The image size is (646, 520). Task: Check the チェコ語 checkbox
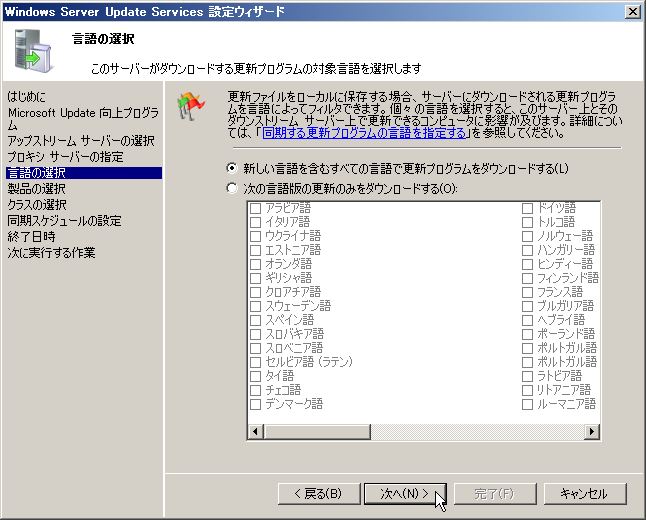coord(255,390)
